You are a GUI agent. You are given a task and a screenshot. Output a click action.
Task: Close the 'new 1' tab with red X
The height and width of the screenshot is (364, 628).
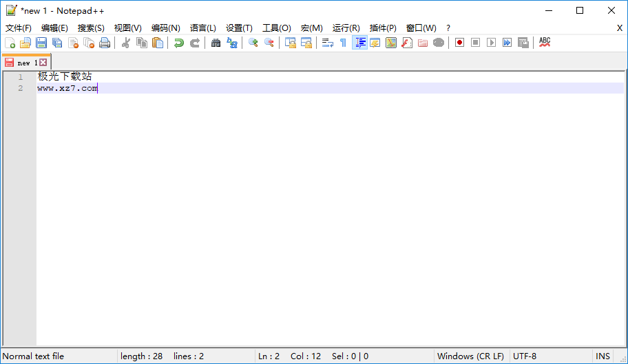tap(43, 63)
